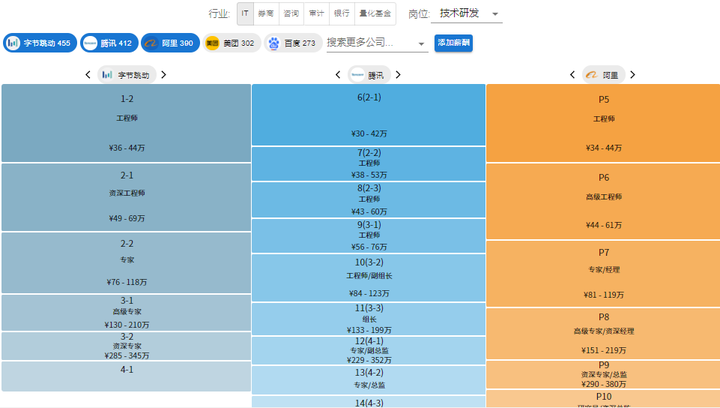Toggle the 腾讯 412 company chip
720x408 pixels.
(109, 43)
